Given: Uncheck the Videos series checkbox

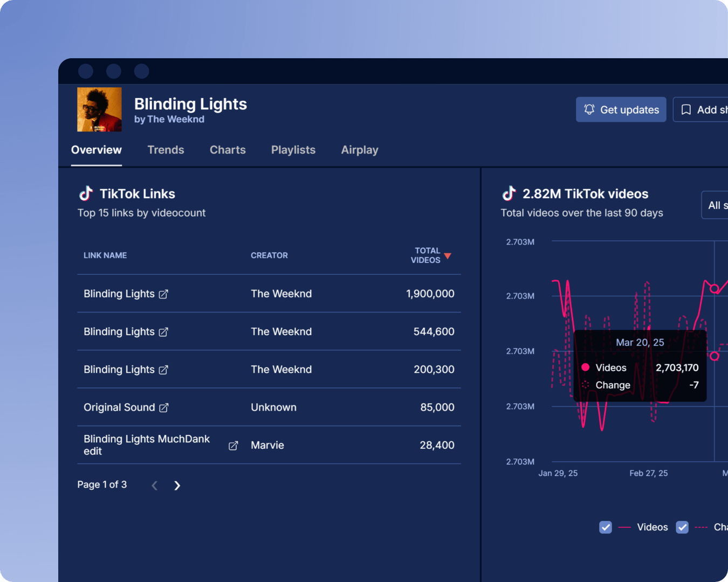Looking at the screenshot, I should pos(606,527).
